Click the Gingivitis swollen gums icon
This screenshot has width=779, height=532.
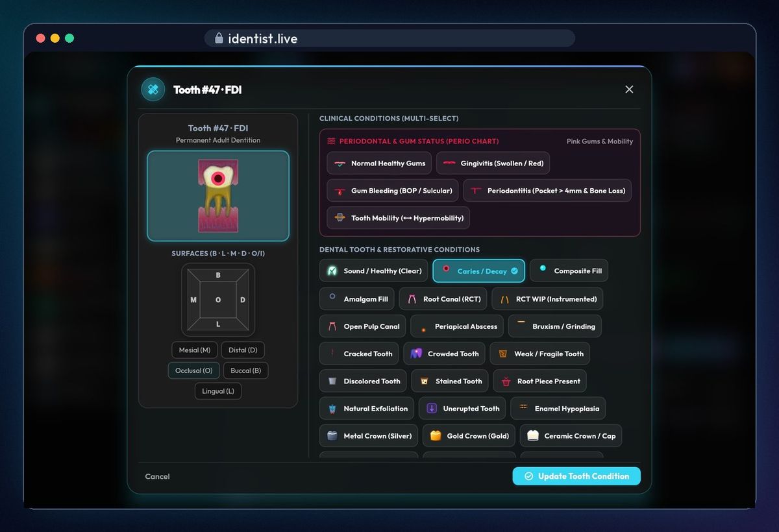pos(449,163)
